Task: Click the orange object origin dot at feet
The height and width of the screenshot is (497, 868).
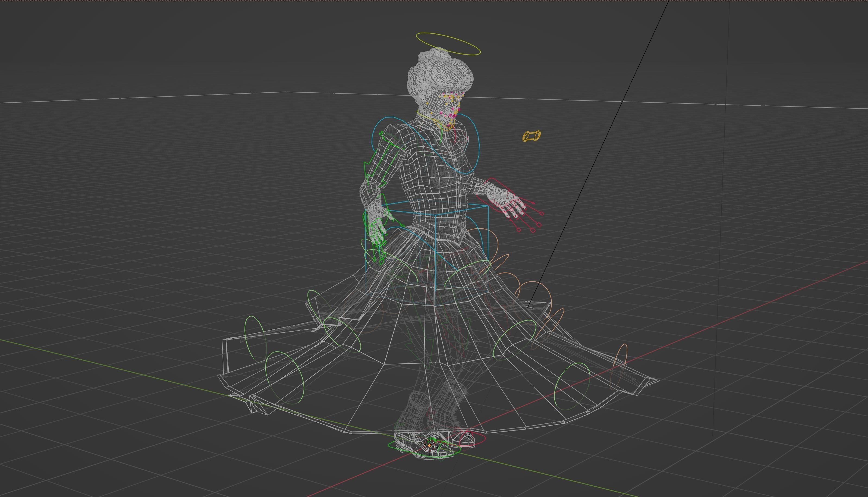Action: coord(429,445)
